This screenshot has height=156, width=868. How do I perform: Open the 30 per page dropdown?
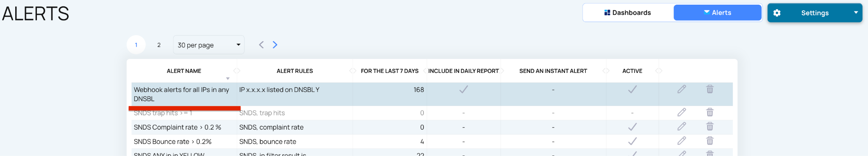[209, 45]
